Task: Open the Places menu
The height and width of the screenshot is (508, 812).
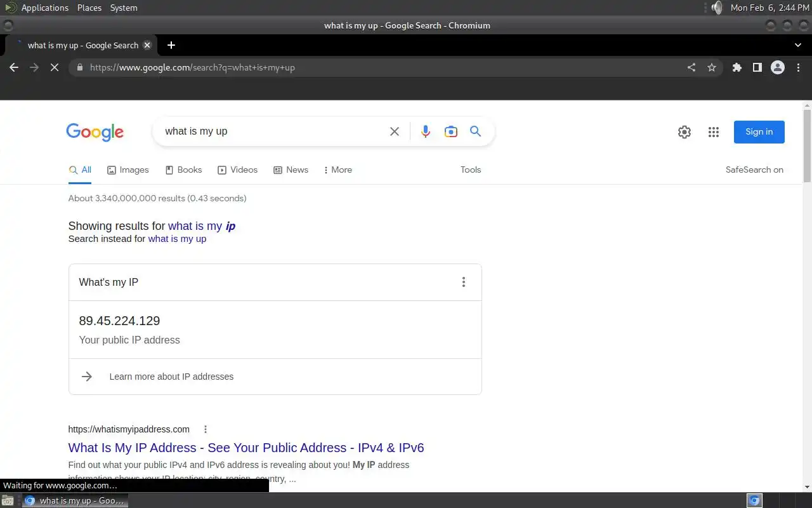Action: coord(89,8)
